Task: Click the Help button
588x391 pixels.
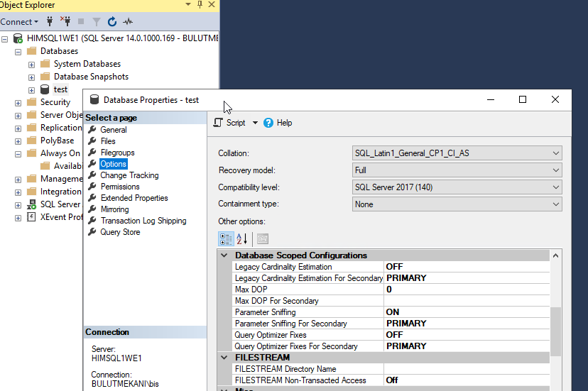Action: click(278, 123)
